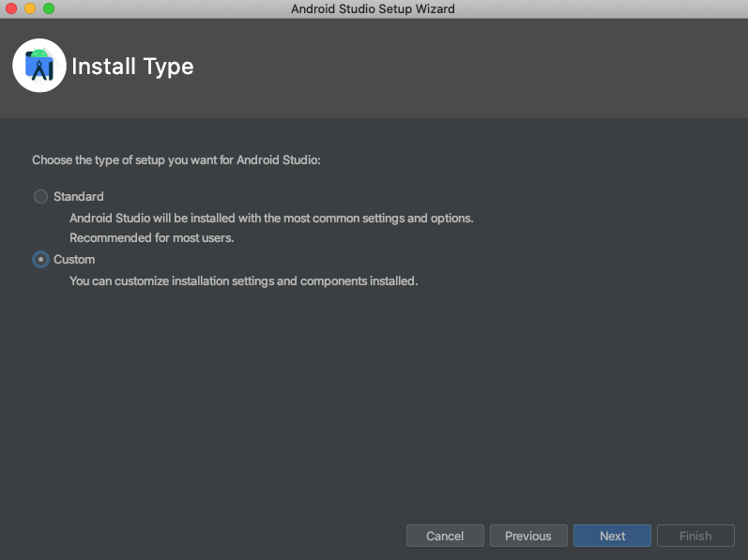Click the Android Studio logo icon
The height and width of the screenshot is (560, 748).
[39, 66]
